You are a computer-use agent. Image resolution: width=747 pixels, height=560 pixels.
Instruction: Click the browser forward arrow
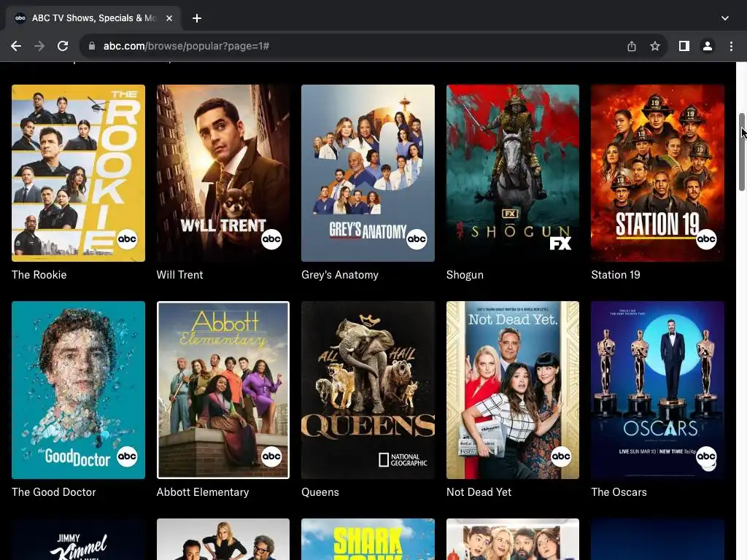pos(39,46)
